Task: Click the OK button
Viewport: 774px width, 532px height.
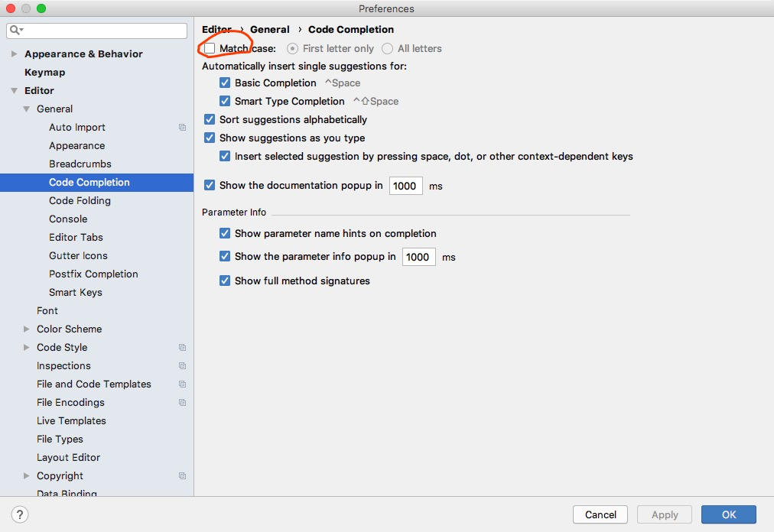Action: coord(729,514)
